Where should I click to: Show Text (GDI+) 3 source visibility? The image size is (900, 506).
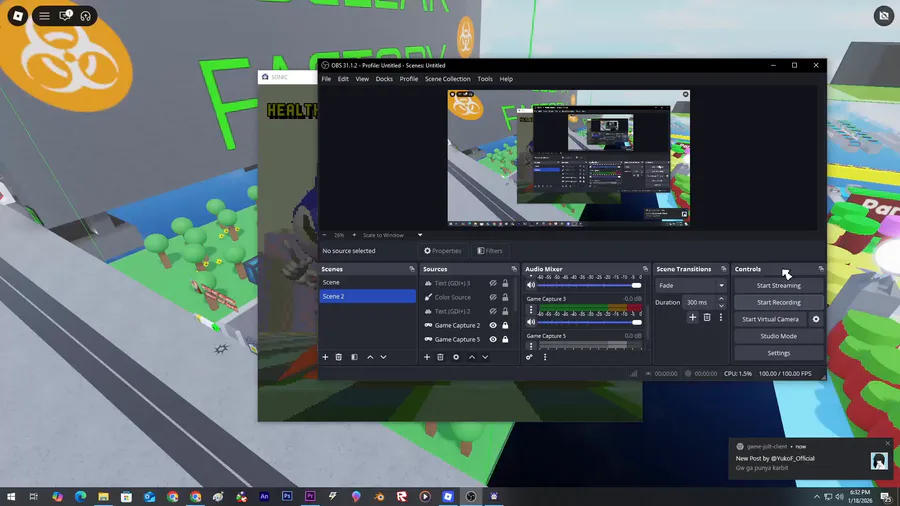point(492,283)
